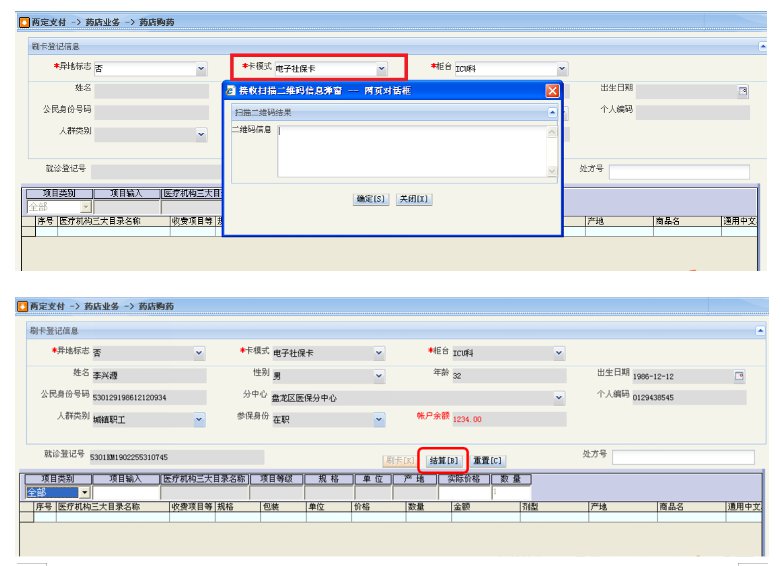Click the scroll-down arrow in 二维码信息 box
781x566 pixels.
click(552, 172)
